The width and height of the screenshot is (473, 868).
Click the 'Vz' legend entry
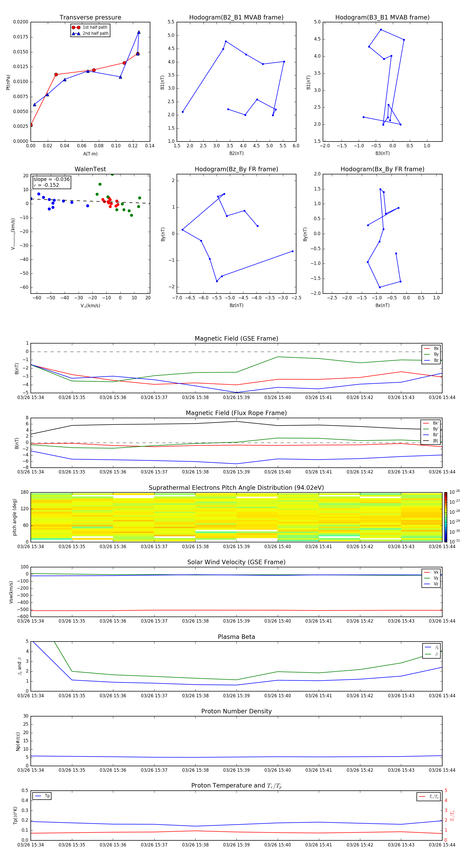click(x=431, y=584)
